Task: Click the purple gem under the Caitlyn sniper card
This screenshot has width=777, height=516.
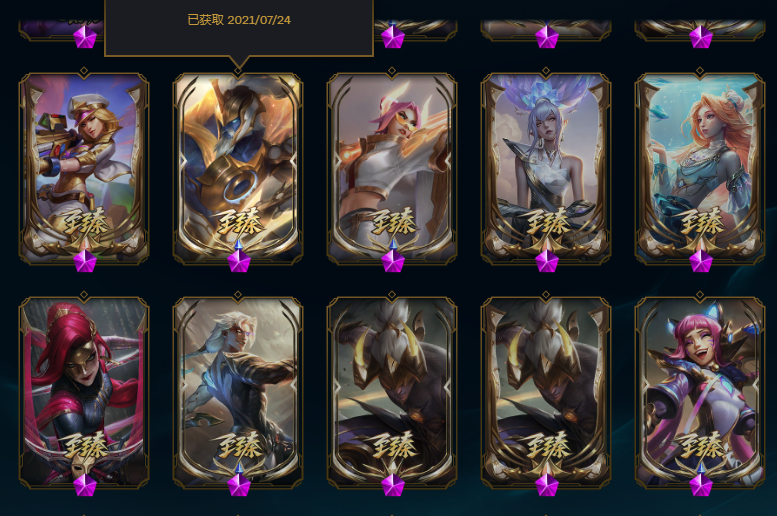Action: pos(85,260)
